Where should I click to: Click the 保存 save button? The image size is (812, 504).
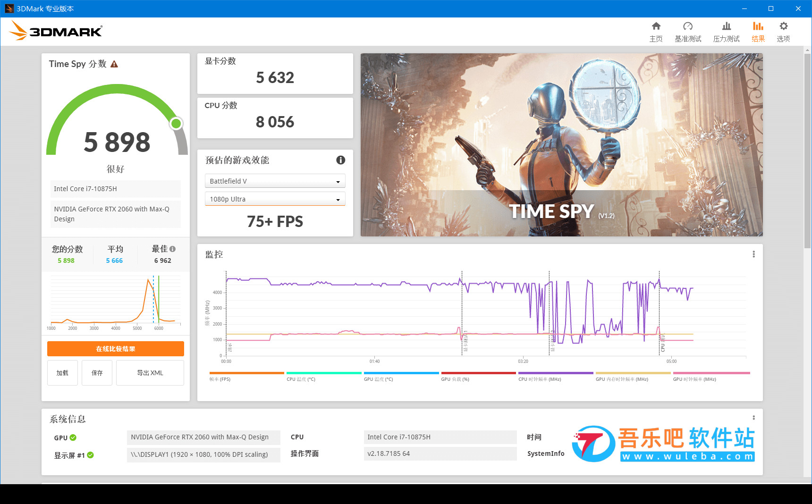[97, 373]
